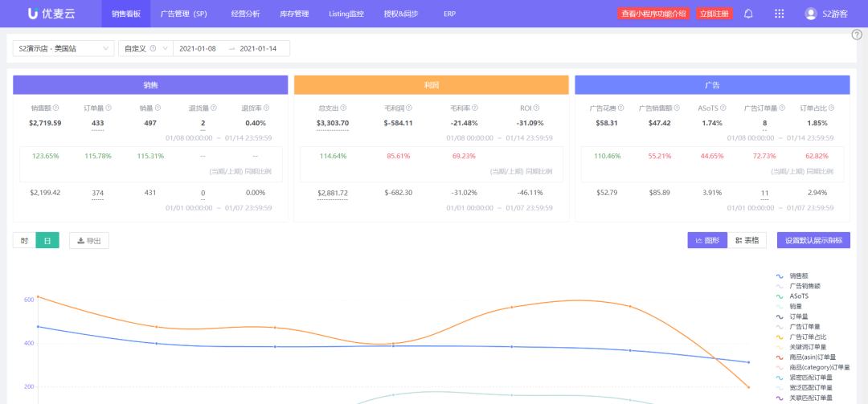The image size is (868, 404).
Task: Click the info icon next to 销售额
Action: pos(56,108)
